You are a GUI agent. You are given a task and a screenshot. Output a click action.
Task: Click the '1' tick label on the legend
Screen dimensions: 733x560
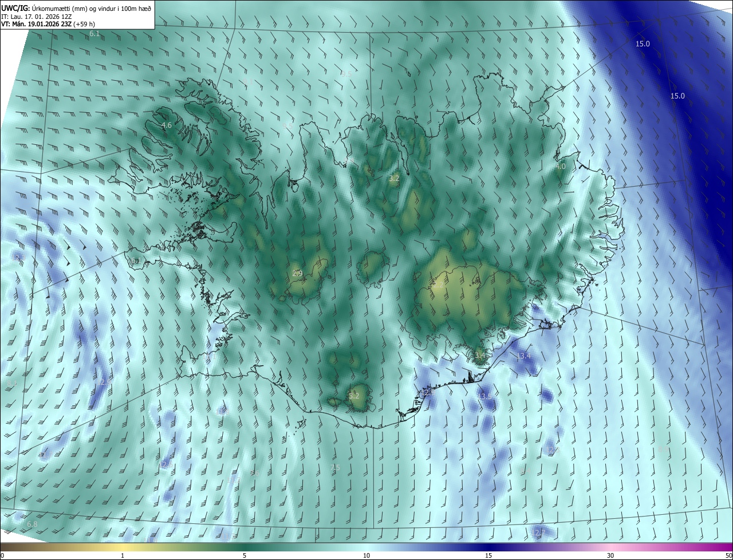[x=123, y=556]
